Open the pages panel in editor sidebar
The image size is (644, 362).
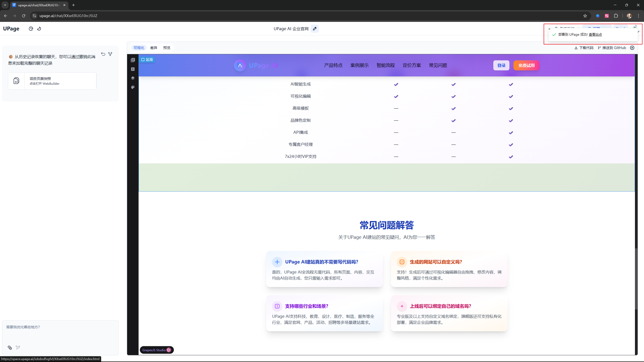tap(133, 60)
